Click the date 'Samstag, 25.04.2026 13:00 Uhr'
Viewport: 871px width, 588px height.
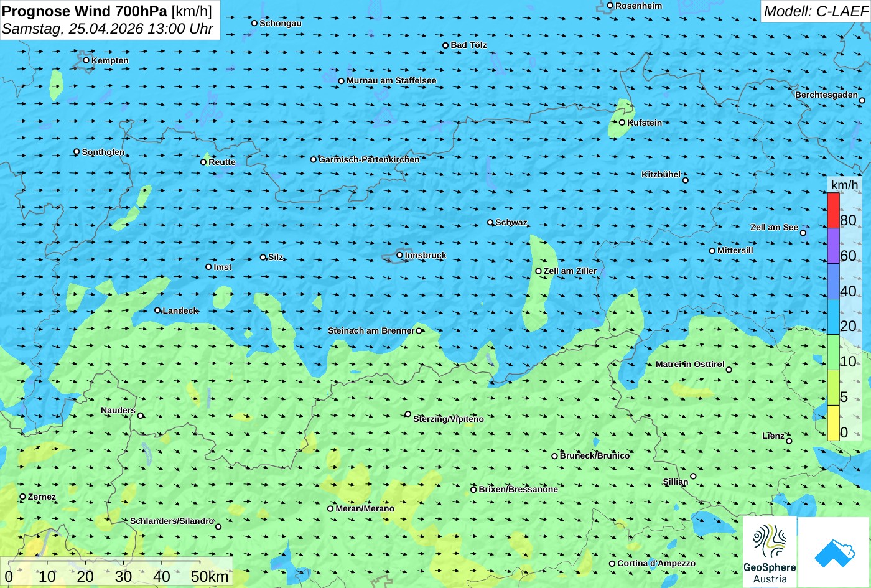point(108,29)
